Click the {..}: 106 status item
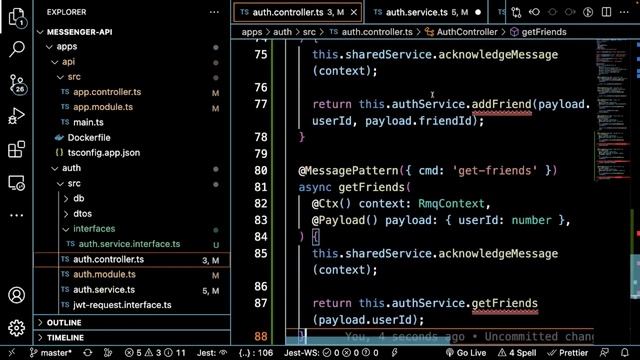 coord(256,353)
